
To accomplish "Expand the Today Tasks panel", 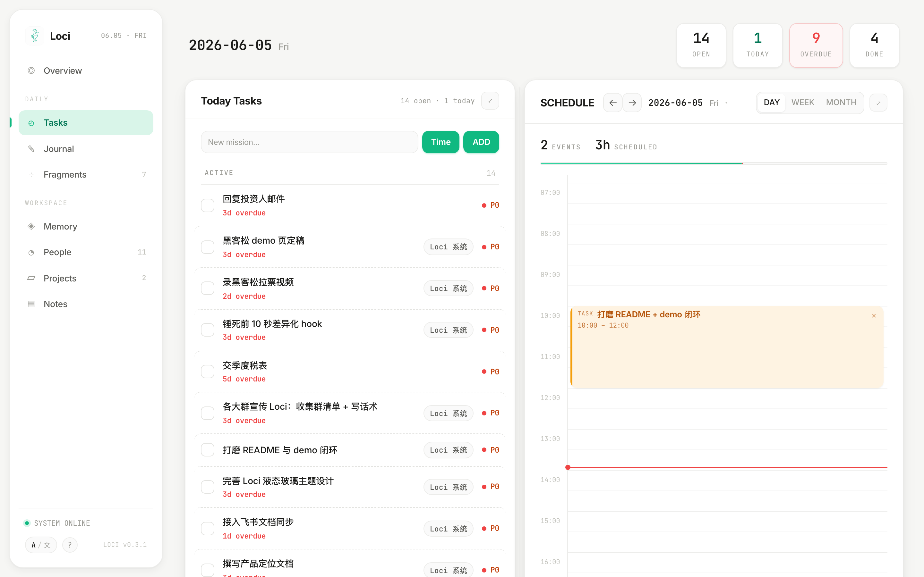I will point(490,101).
